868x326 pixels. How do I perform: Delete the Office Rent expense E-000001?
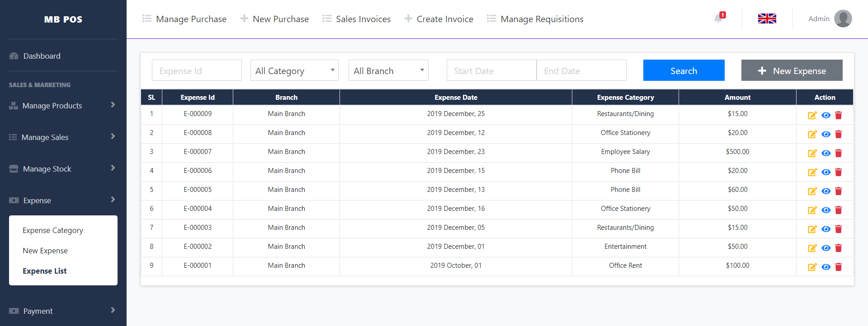pyautogui.click(x=839, y=267)
